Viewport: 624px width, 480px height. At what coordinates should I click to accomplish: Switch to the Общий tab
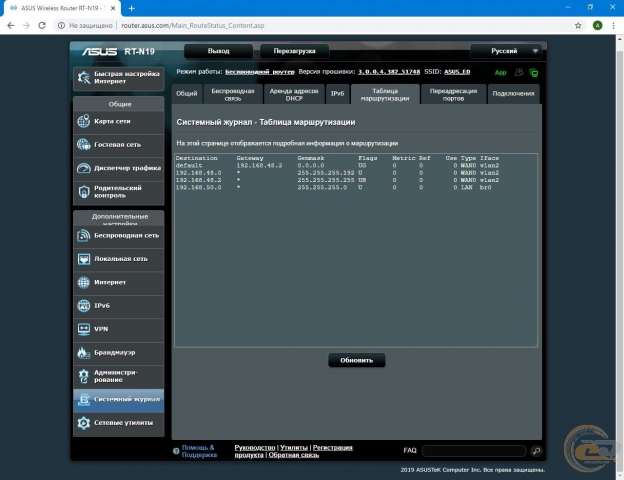click(187, 94)
